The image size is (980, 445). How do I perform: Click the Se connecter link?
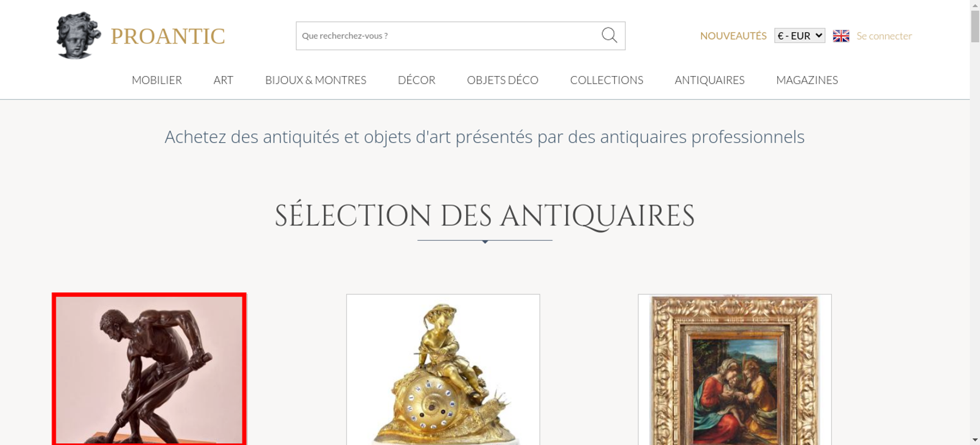click(x=884, y=36)
